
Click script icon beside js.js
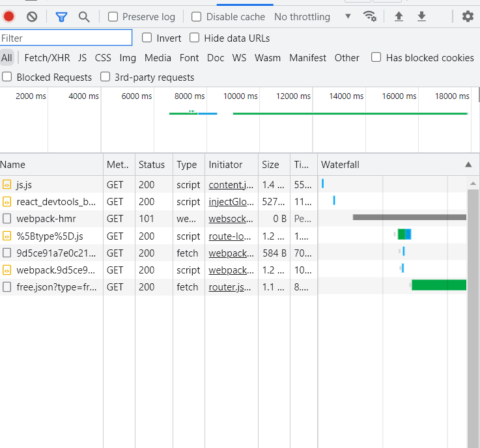click(7, 185)
